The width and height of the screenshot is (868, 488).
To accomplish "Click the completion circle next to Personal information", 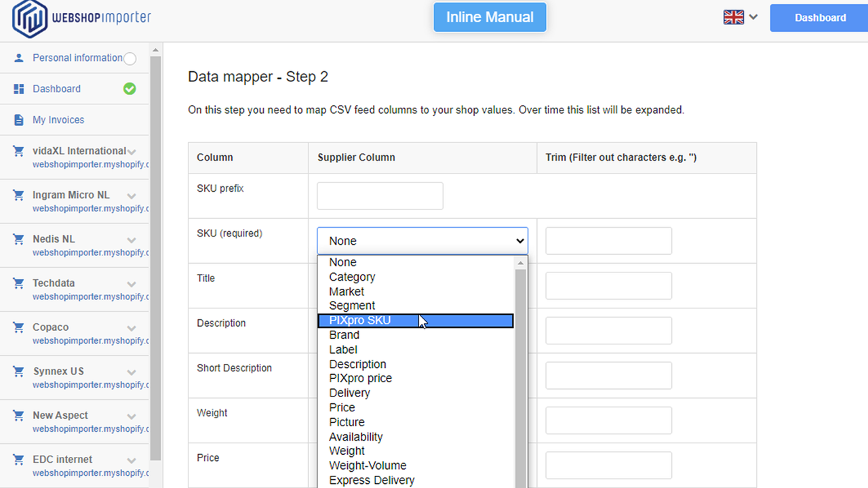I will click(130, 58).
